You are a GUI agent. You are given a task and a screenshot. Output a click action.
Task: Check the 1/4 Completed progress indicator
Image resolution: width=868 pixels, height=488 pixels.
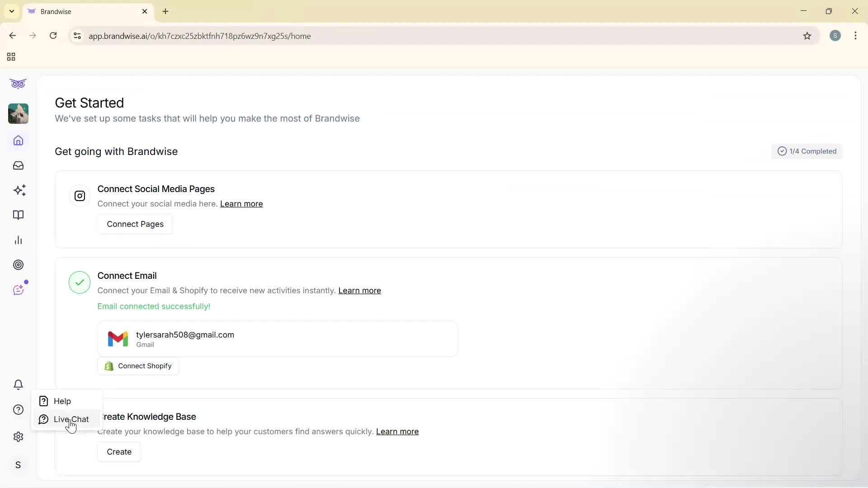click(x=807, y=151)
